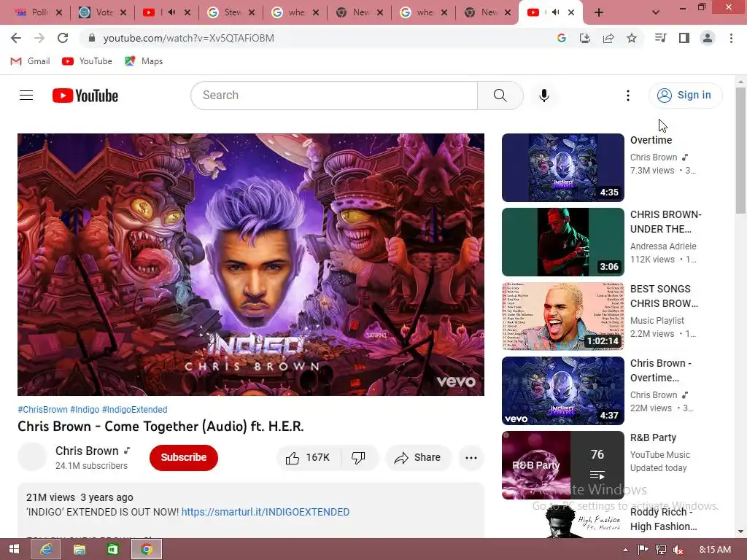Image resolution: width=747 pixels, height=560 pixels.
Task: Open the YouTube hamburger guide menu
Action: (x=26, y=96)
